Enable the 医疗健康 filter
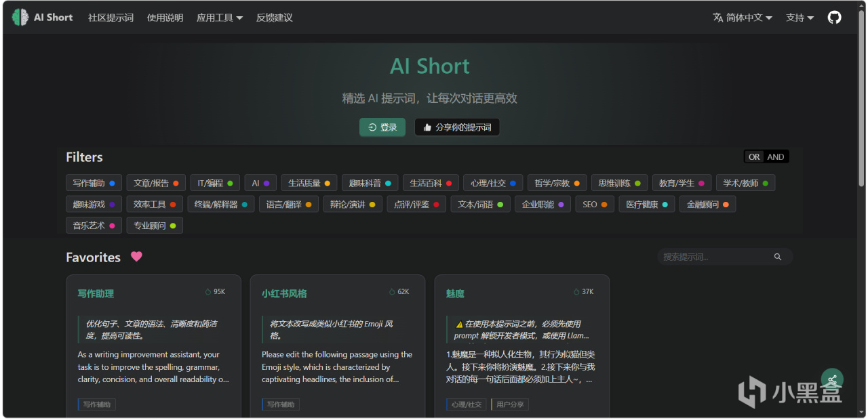The image size is (868, 420). (x=647, y=204)
